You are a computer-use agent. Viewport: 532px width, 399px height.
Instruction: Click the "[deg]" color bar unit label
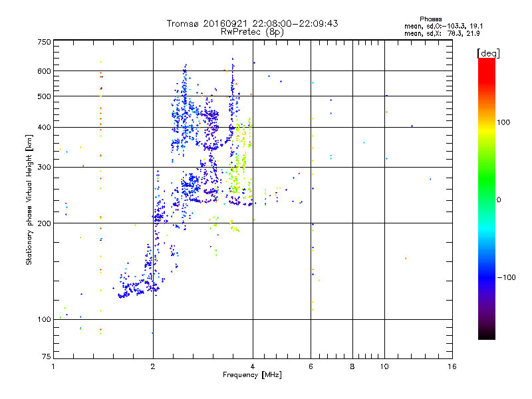(x=488, y=53)
